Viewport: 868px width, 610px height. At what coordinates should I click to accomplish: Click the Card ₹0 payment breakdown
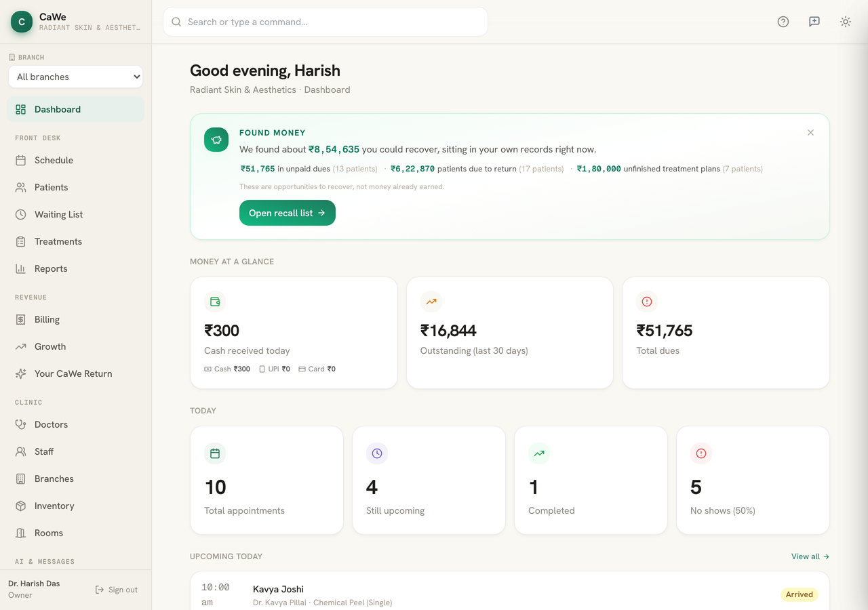(317, 369)
